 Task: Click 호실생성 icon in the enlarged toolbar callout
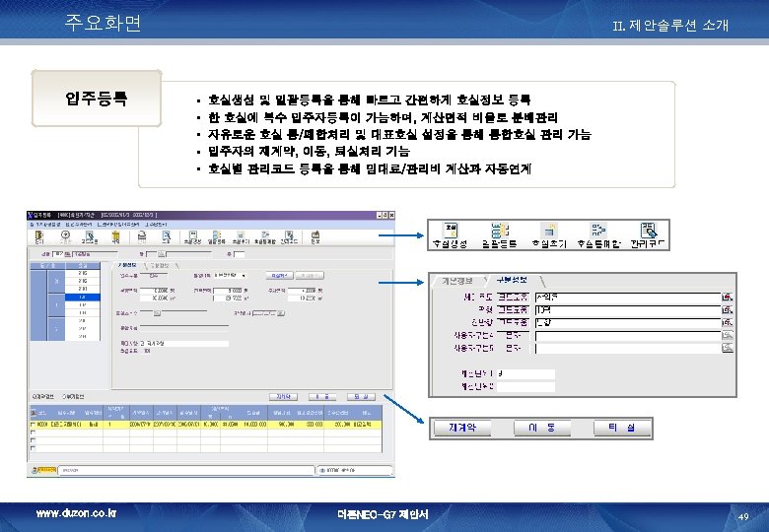(x=450, y=234)
